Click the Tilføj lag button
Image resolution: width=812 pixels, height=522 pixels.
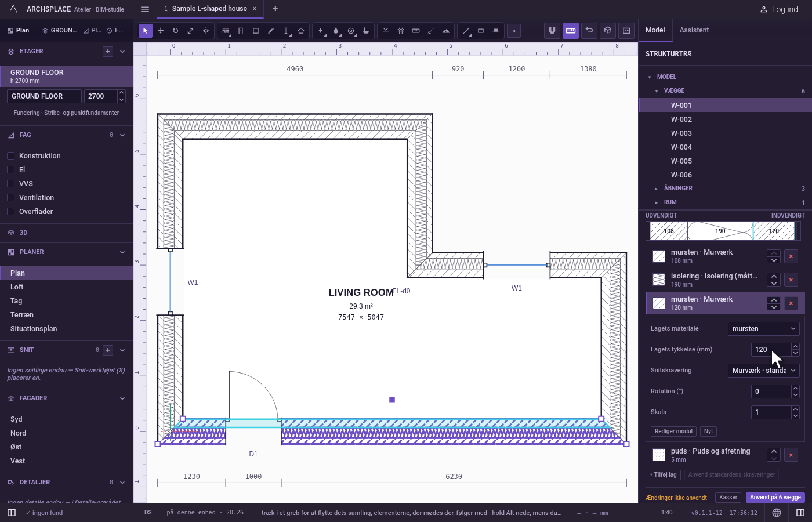663,475
